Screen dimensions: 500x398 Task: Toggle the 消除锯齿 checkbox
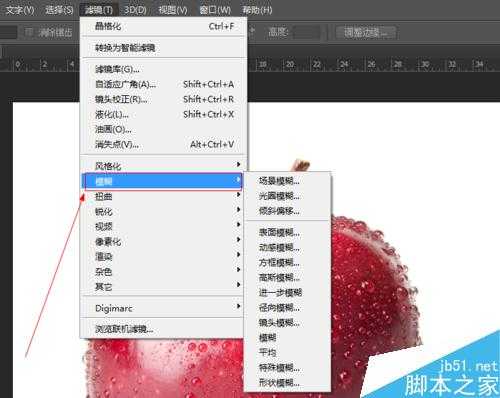29,32
